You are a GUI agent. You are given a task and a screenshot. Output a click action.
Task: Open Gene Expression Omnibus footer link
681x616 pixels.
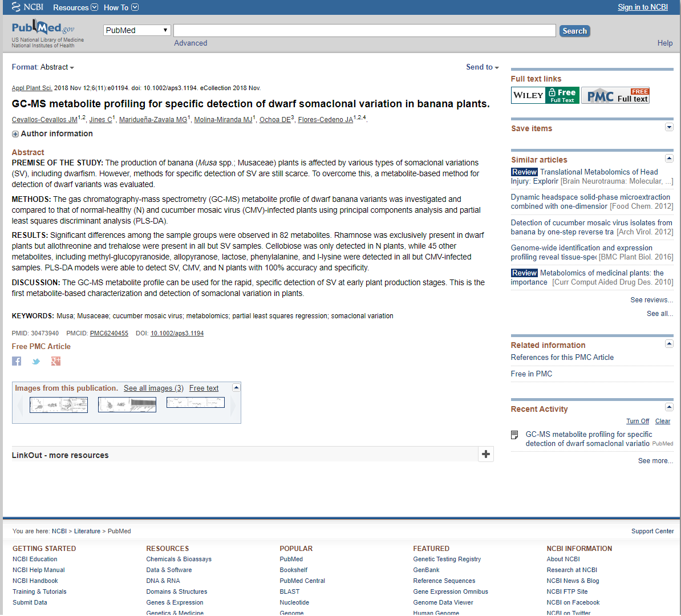click(x=451, y=591)
